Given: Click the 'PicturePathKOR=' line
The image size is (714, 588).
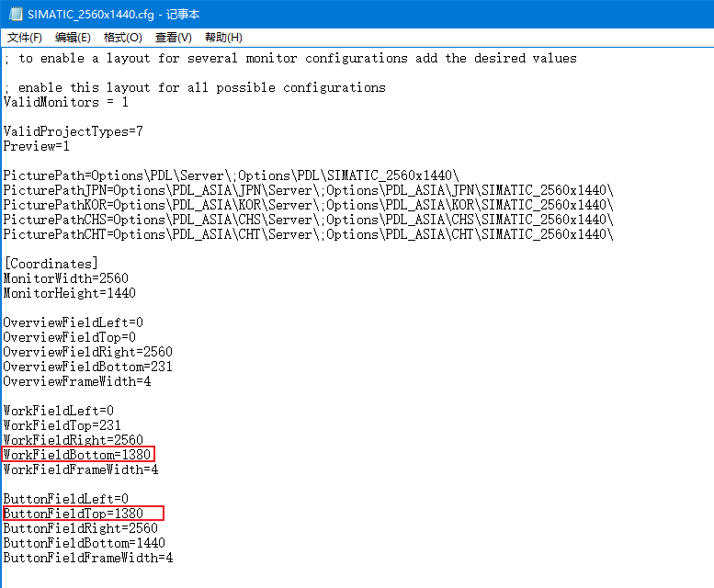Looking at the screenshot, I should (x=308, y=205).
